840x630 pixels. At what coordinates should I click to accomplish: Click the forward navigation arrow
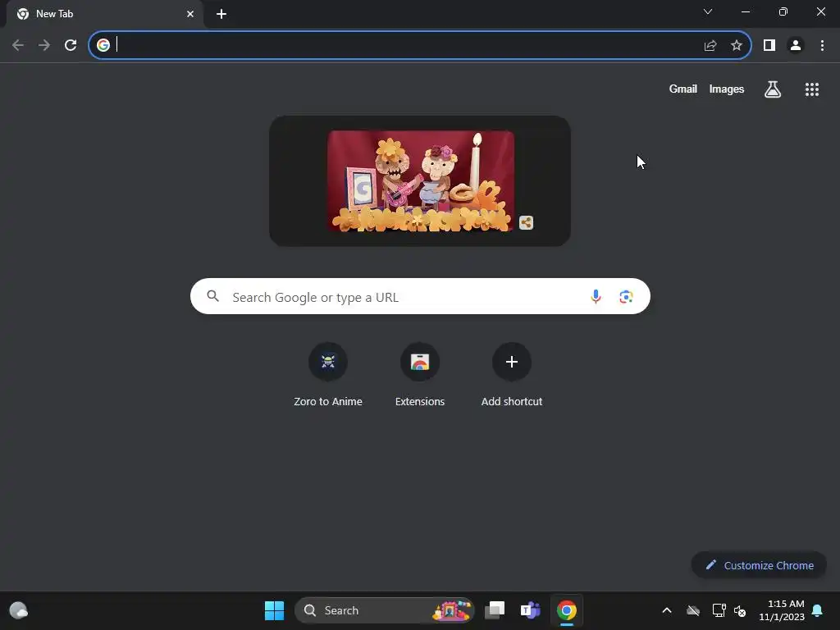(x=44, y=46)
